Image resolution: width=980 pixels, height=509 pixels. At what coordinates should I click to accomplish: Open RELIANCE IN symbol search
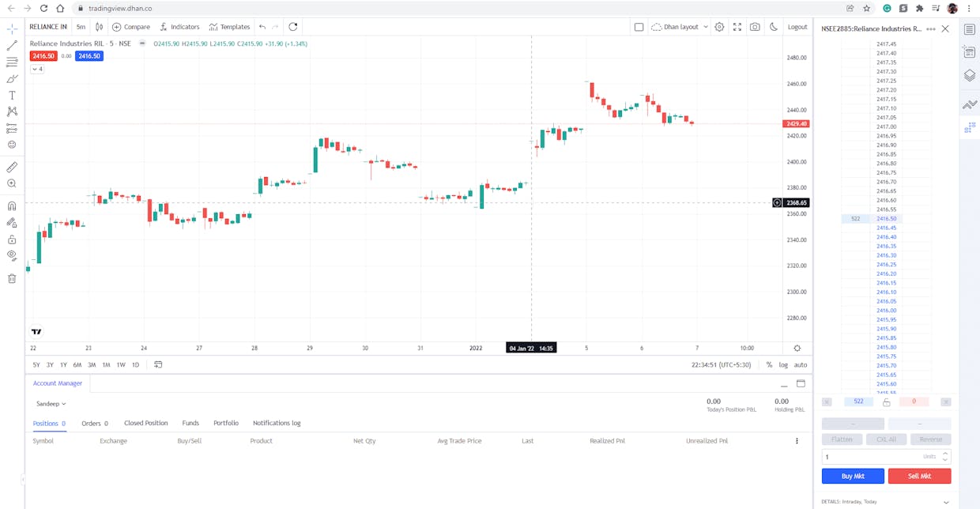[x=48, y=27]
